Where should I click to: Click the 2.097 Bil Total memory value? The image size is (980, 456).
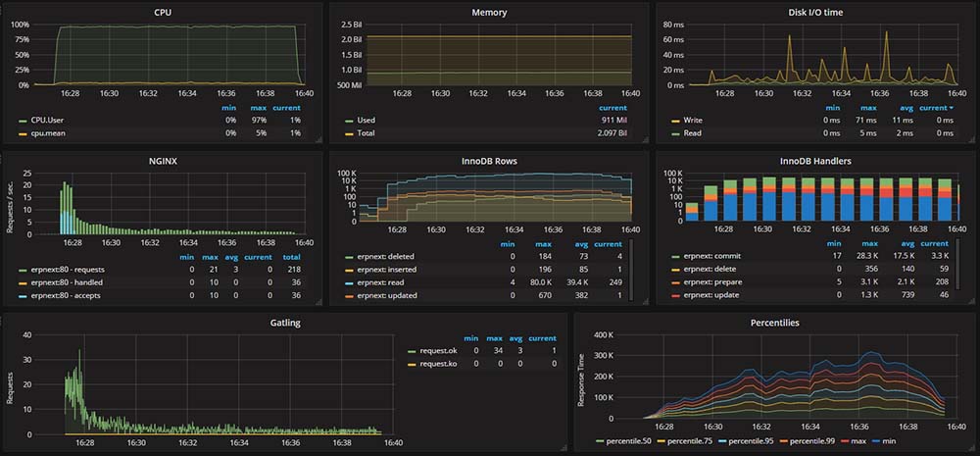(612, 132)
